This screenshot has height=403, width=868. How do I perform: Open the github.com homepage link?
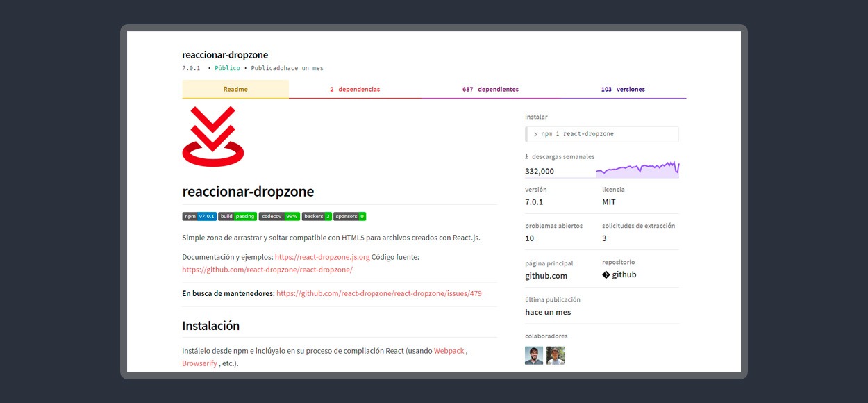[546, 276]
